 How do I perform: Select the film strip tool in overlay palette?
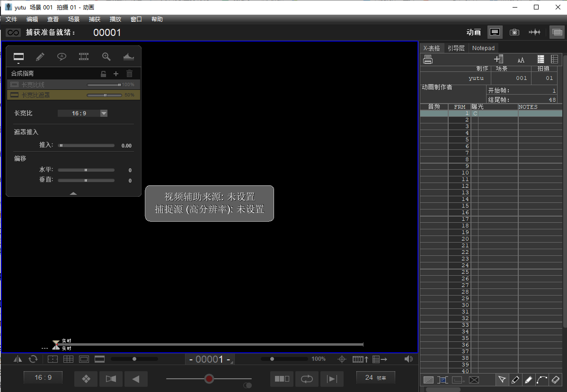(84, 57)
